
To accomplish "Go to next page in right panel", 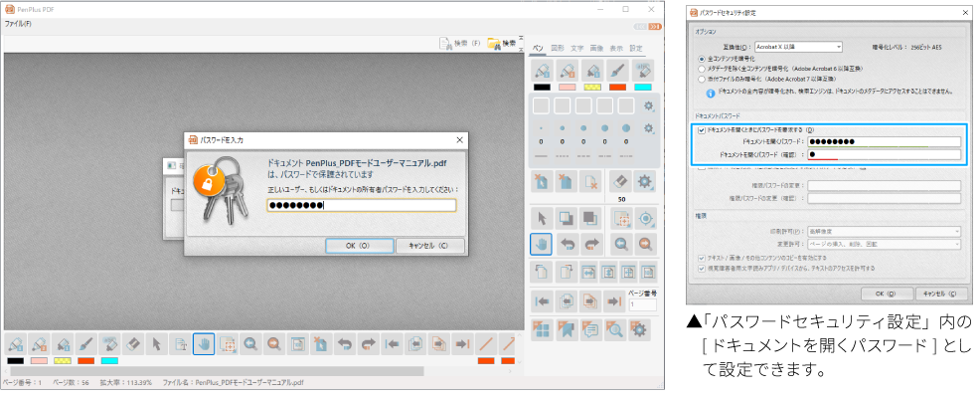I will (x=590, y=301).
